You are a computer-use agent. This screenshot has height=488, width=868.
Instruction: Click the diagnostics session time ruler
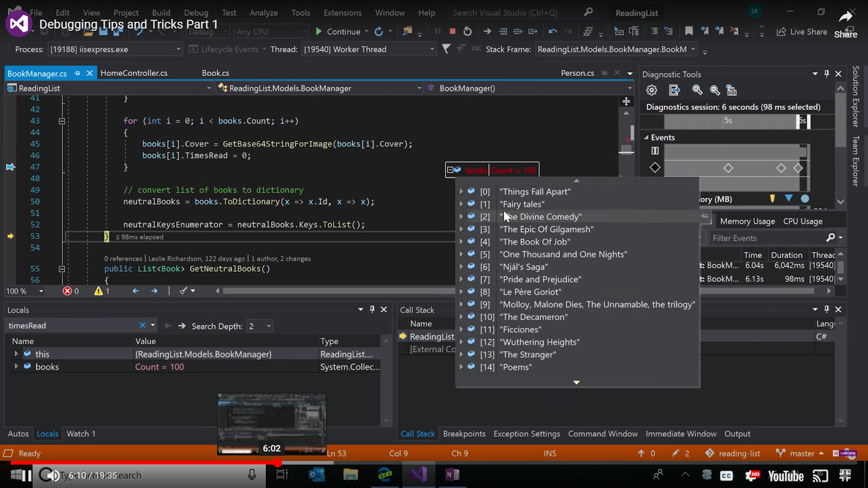736,121
